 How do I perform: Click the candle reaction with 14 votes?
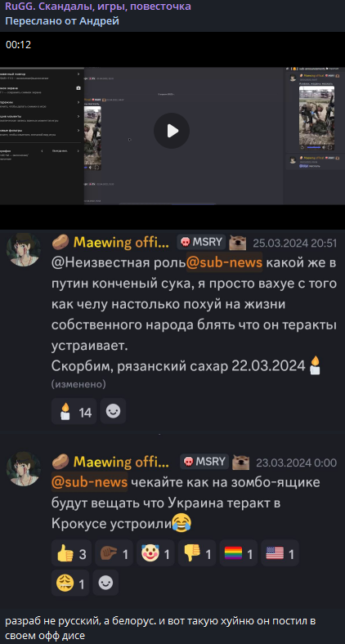(x=74, y=411)
